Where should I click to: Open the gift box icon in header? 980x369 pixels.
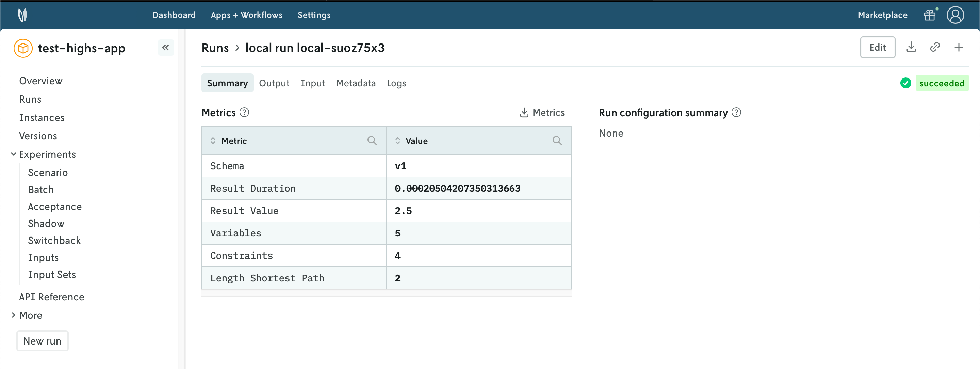click(x=929, y=15)
